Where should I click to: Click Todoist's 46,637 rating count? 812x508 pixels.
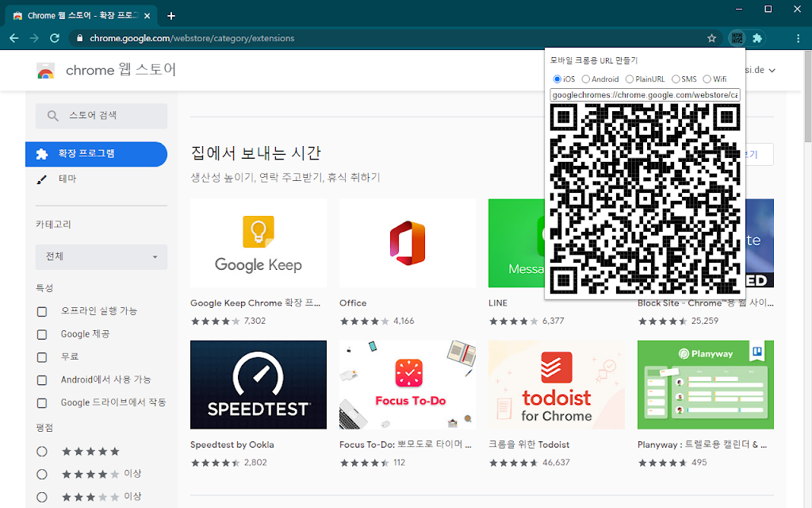[556, 463]
